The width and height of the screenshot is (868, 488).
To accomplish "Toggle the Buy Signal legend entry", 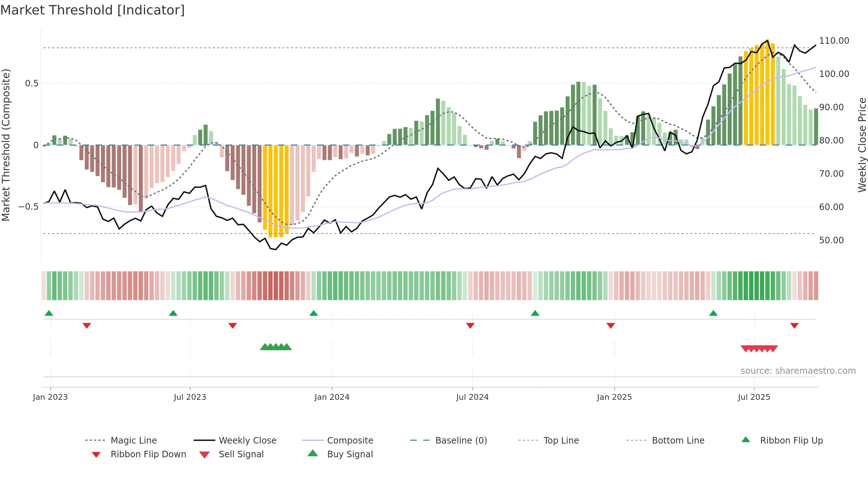I will coord(340,454).
